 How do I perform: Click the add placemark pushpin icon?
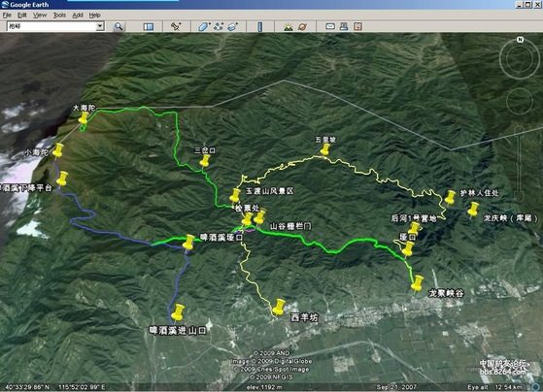click(x=176, y=26)
